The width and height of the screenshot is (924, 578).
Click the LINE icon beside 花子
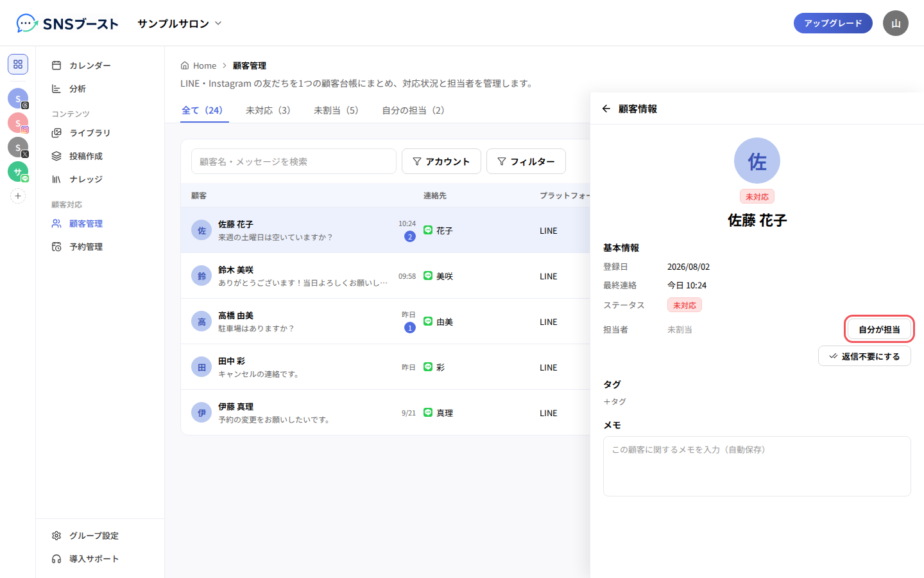[x=428, y=230]
